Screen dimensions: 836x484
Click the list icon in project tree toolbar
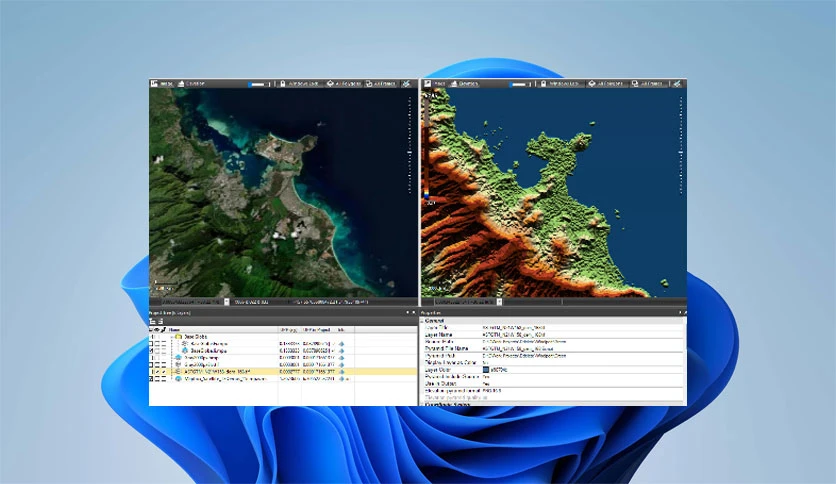[x=160, y=321]
